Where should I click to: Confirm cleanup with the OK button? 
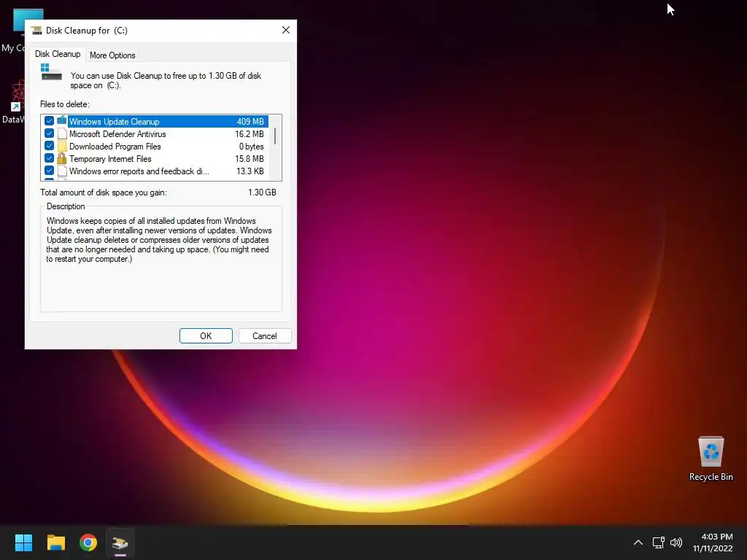tap(206, 335)
